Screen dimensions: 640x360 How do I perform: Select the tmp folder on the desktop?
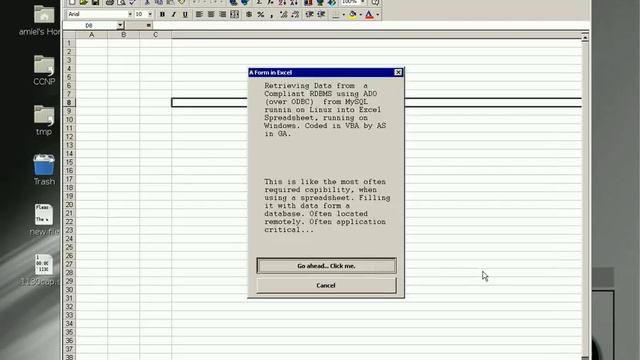(44, 120)
